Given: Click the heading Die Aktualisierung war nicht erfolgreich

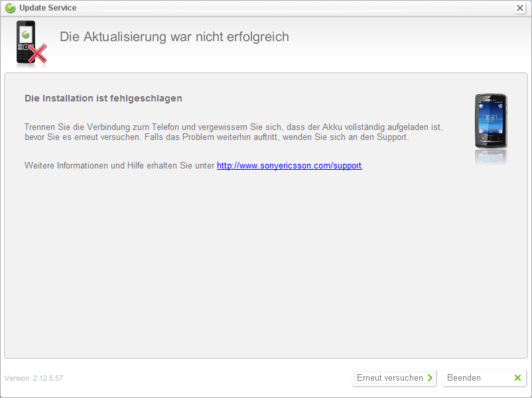Looking at the screenshot, I should 174,36.
